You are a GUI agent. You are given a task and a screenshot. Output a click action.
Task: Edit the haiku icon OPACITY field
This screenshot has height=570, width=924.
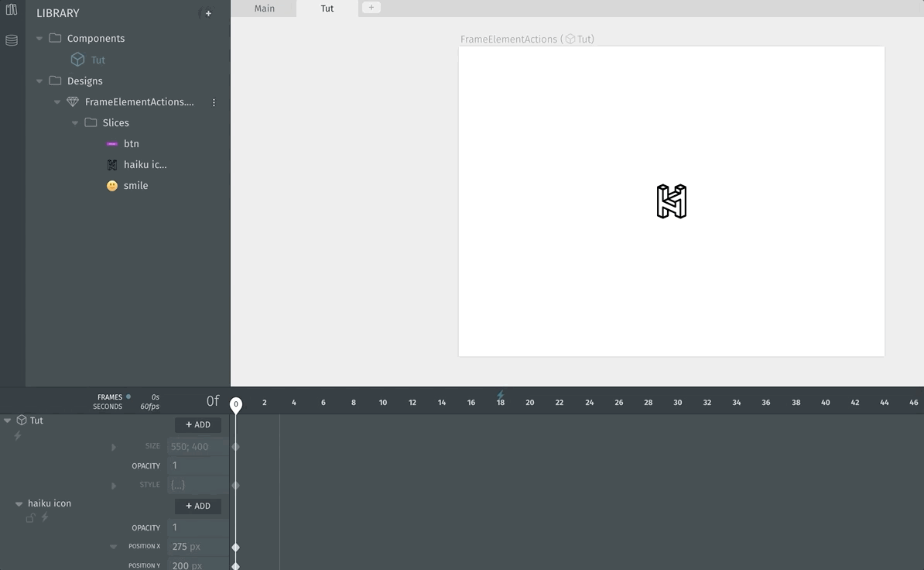[197, 527]
